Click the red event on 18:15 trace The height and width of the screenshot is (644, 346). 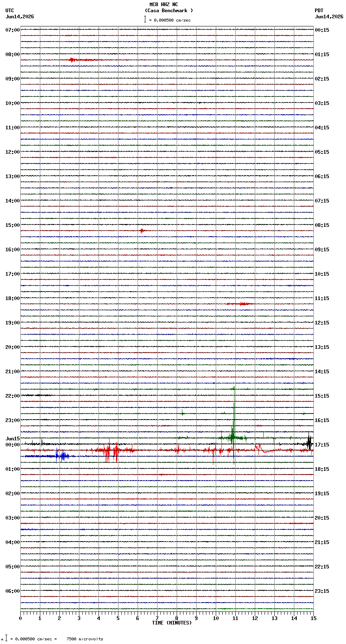(x=240, y=304)
